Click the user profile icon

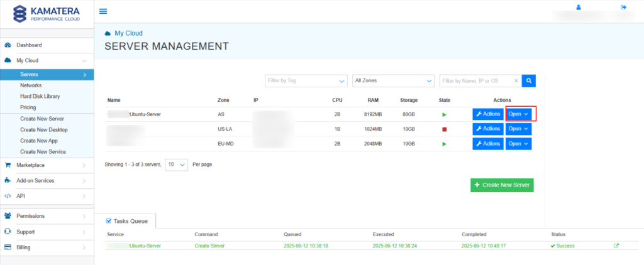tap(579, 8)
